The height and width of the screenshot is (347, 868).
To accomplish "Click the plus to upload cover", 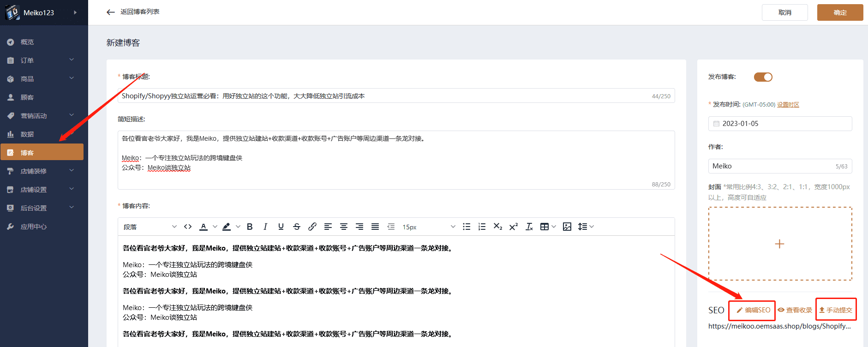I will point(779,244).
